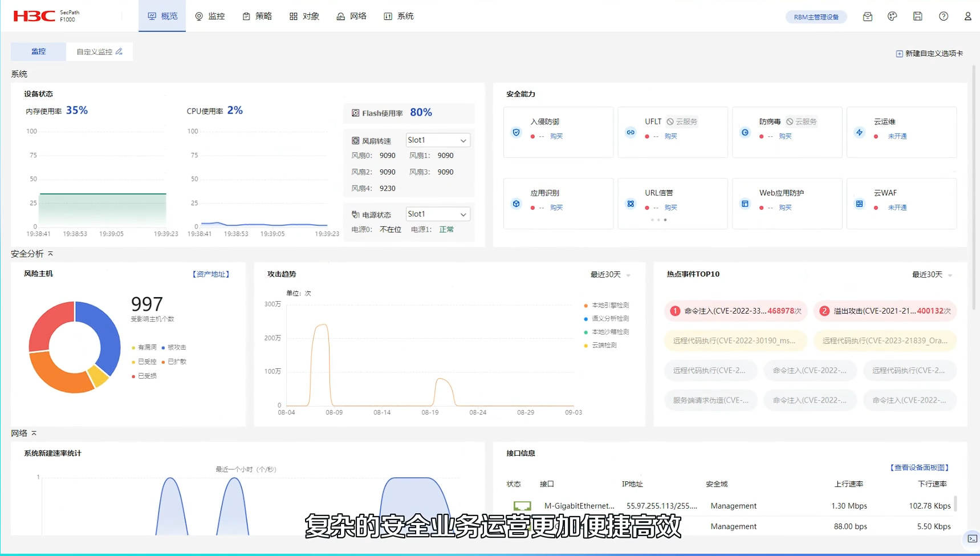
Task: Switch to the 策略 menu
Action: 257,17
